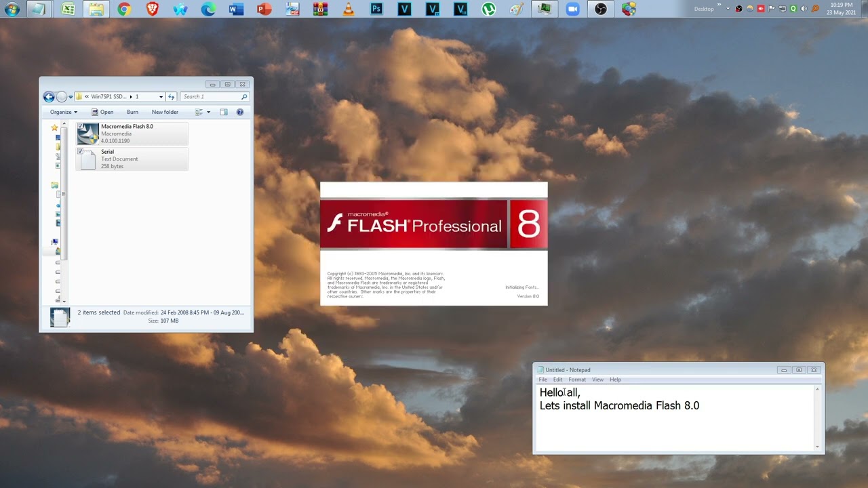Open Notepad File menu
Viewport: 868px width, 488px height.
[543, 380]
